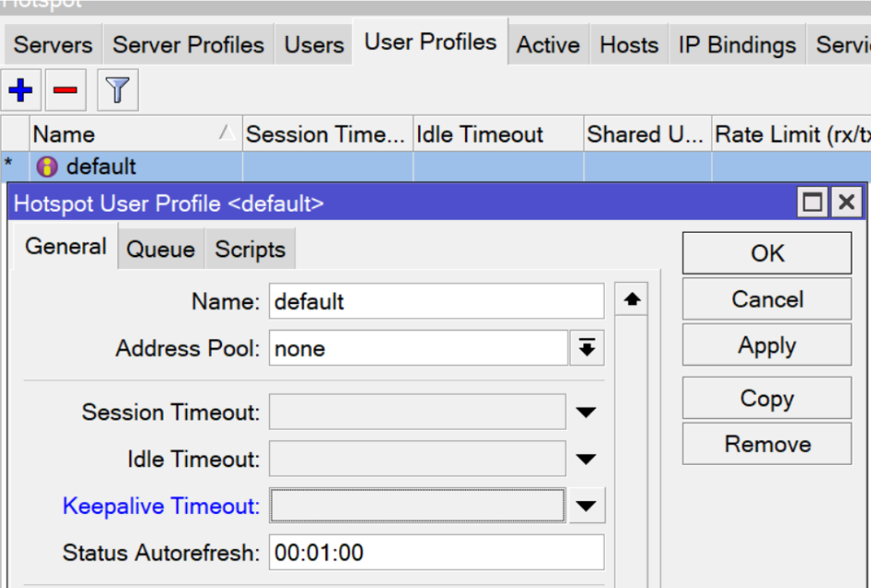Screen dimensions: 871x588
Task: Apply the profile settings
Action: 766,345
